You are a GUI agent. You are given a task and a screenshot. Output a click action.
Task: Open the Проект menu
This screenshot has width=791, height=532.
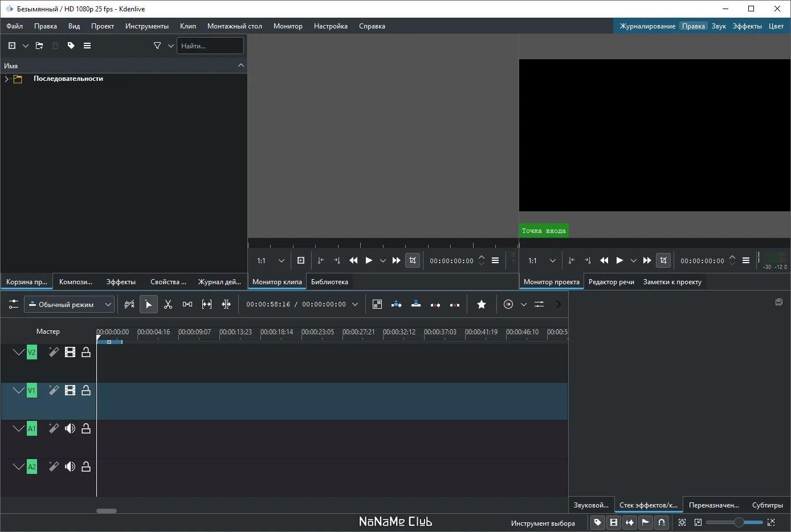click(103, 26)
